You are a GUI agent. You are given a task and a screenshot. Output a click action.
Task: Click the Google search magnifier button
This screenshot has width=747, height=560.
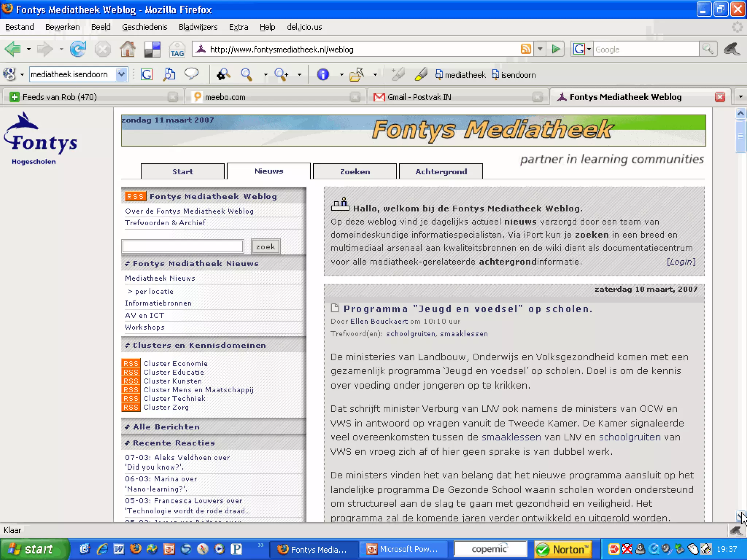(x=708, y=49)
